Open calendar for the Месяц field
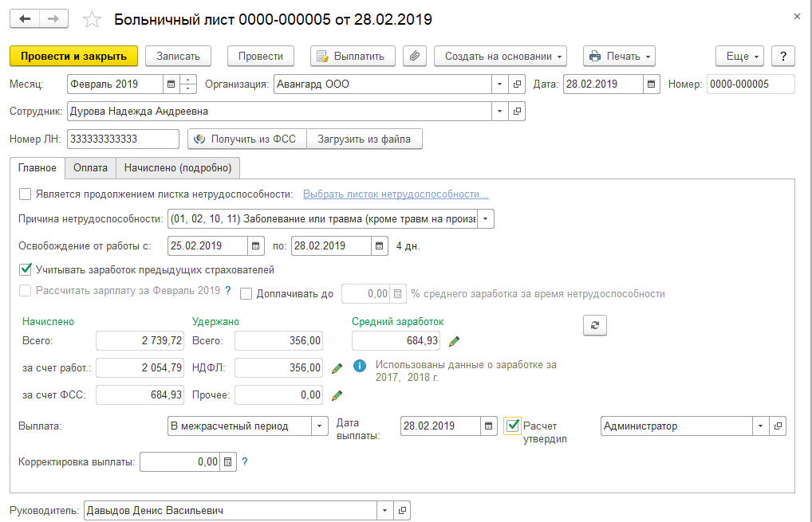 tap(171, 84)
